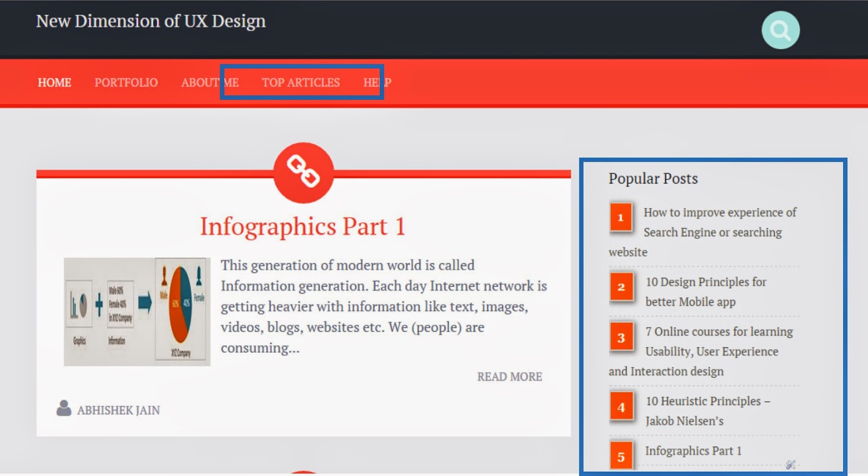This screenshot has height=476, width=868.
Task: Open 10 Design Principles for better Mobile app
Action: (706, 291)
